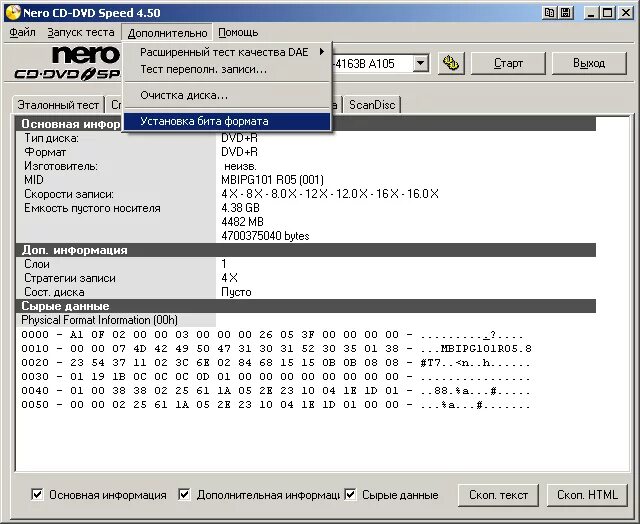The image size is (640, 524).
Task: Switch to the Эталонный тест tab
Action: click(x=58, y=105)
